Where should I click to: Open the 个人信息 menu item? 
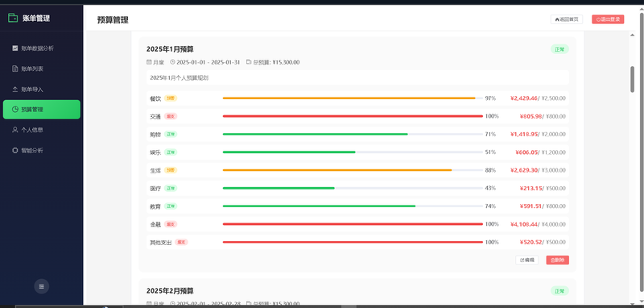[x=42, y=130]
